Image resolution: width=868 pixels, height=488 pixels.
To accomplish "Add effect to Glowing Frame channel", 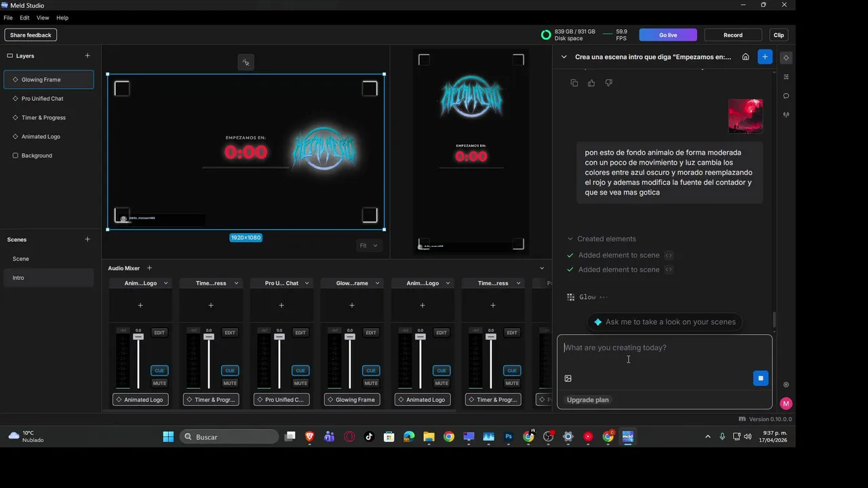I will (352, 305).
